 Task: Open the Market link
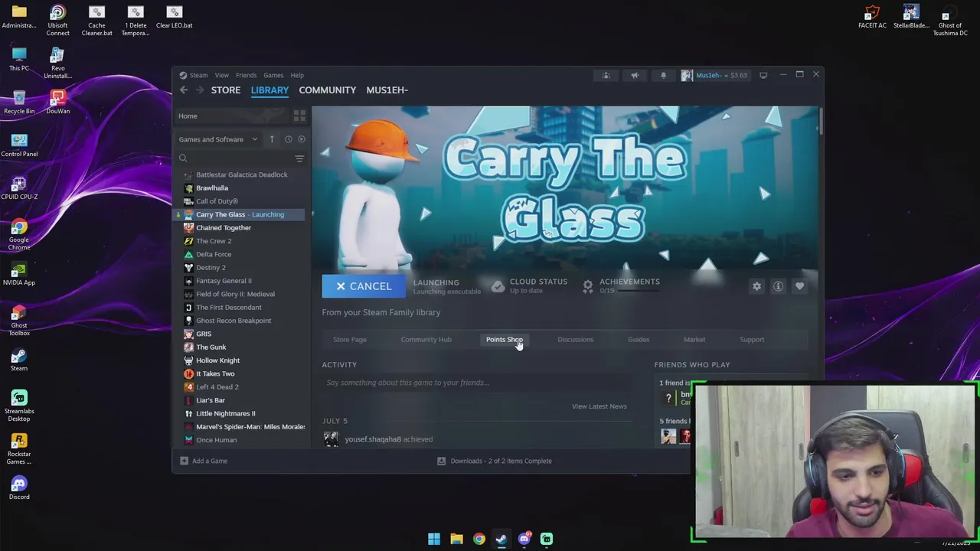(694, 340)
